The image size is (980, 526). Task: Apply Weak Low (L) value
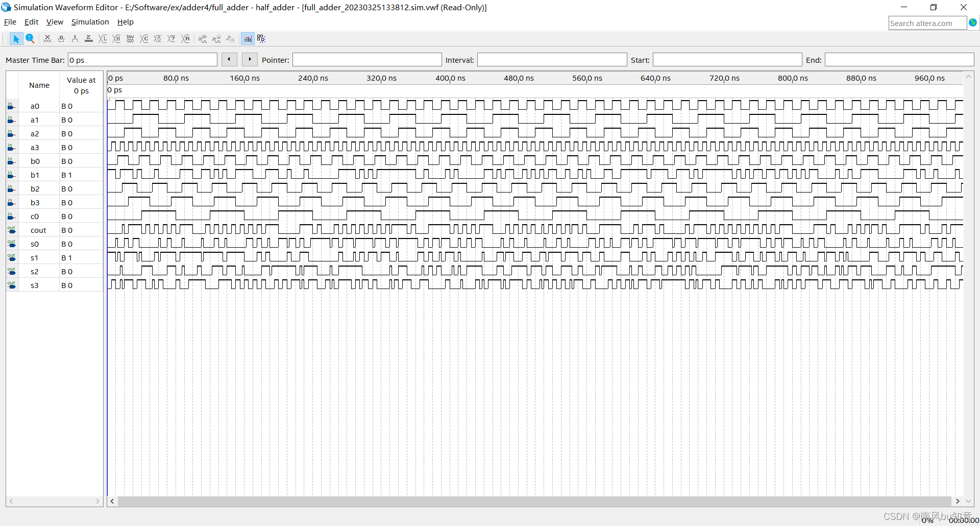click(103, 39)
